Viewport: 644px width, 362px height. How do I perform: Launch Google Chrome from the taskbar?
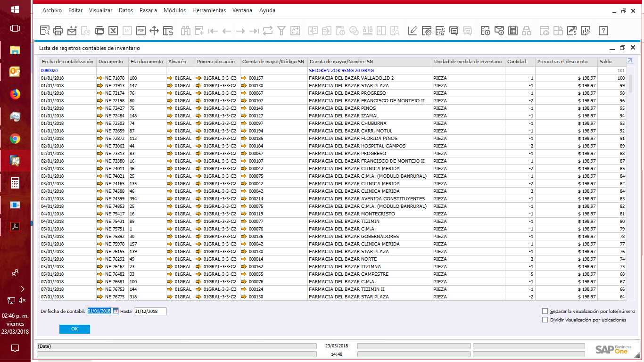[x=15, y=139]
